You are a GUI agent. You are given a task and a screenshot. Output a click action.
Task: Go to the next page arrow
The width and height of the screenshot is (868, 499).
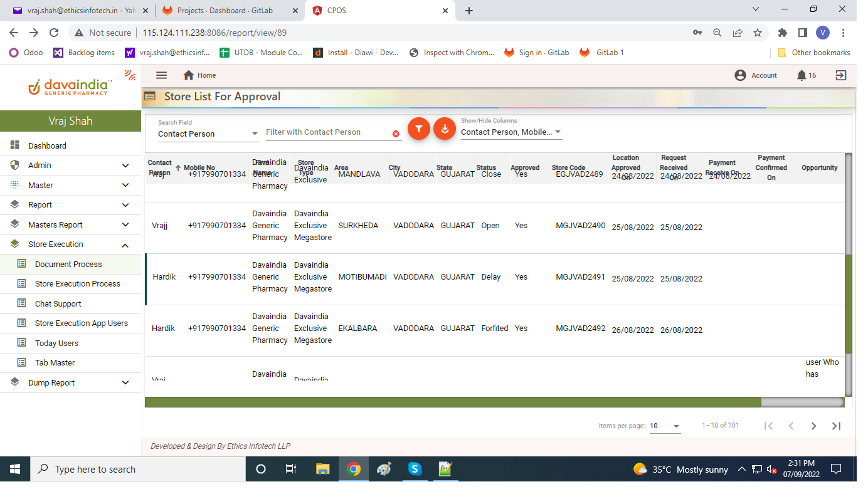tap(813, 426)
